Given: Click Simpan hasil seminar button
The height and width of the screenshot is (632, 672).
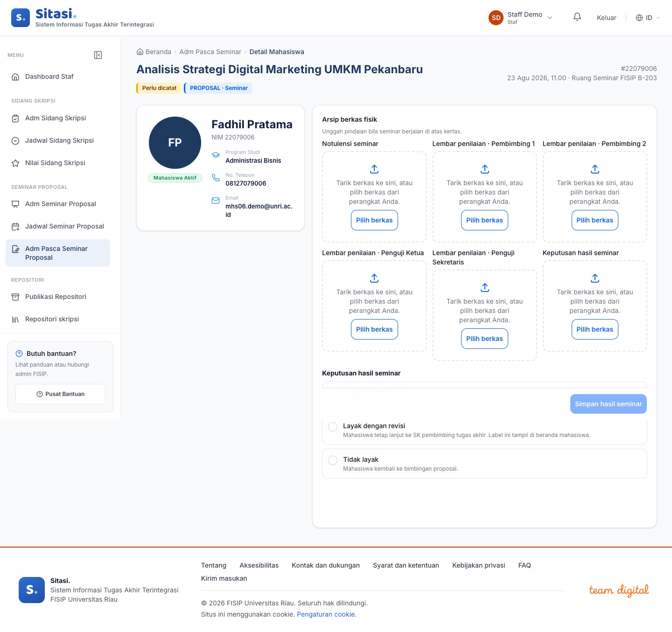Looking at the screenshot, I should 609,404.
